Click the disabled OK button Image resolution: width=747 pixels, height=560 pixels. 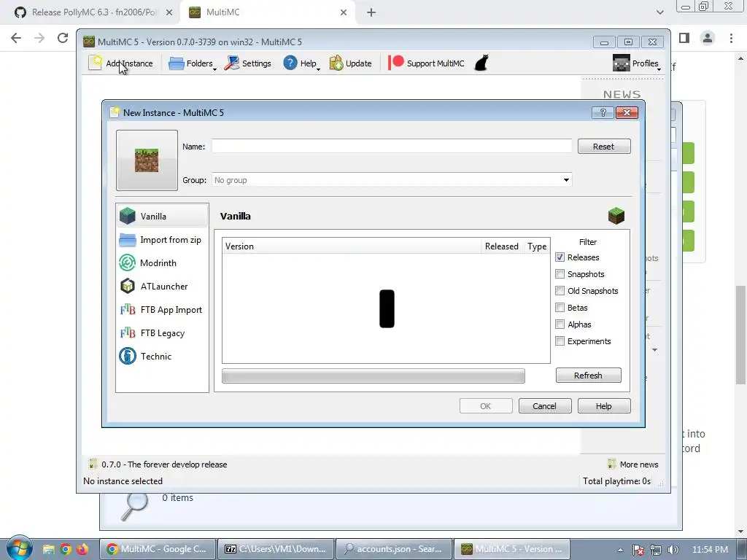click(x=485, y=406)
